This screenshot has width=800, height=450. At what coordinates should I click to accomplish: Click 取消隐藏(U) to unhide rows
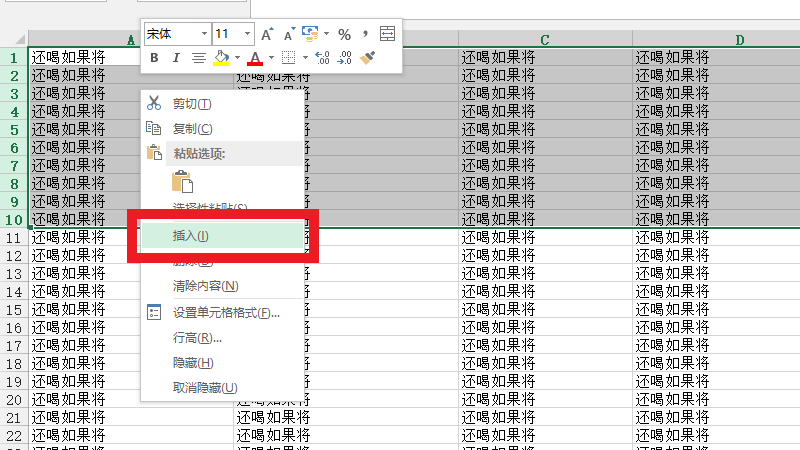205,387
